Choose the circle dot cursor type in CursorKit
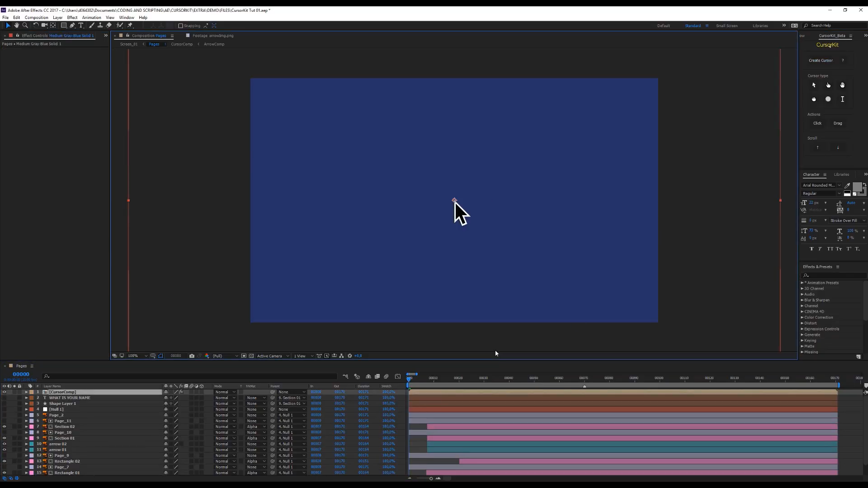Screen dimensions: 868x488 (x=828, y=99)
